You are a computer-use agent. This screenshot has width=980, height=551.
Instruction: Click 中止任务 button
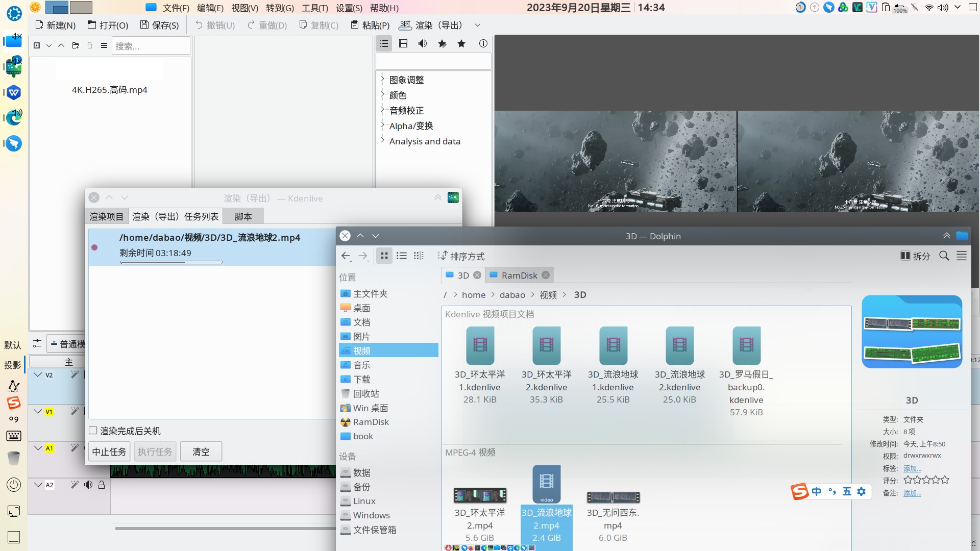[x=109, y=452]
